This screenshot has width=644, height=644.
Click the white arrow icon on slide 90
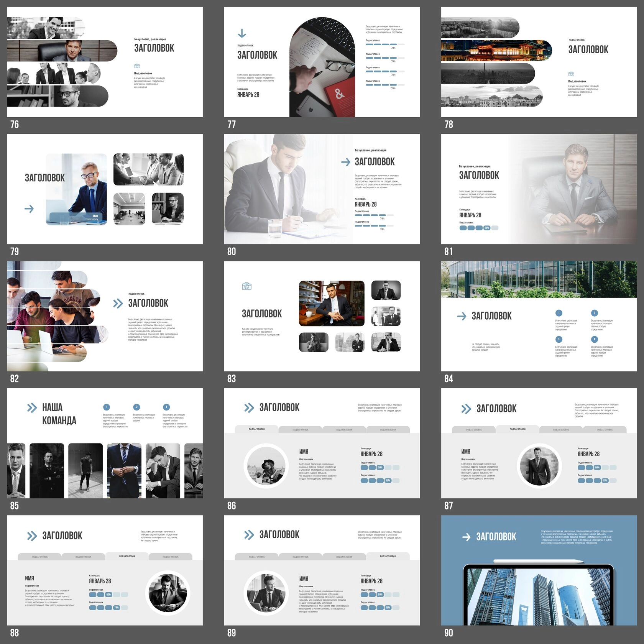tap(466, 537)
